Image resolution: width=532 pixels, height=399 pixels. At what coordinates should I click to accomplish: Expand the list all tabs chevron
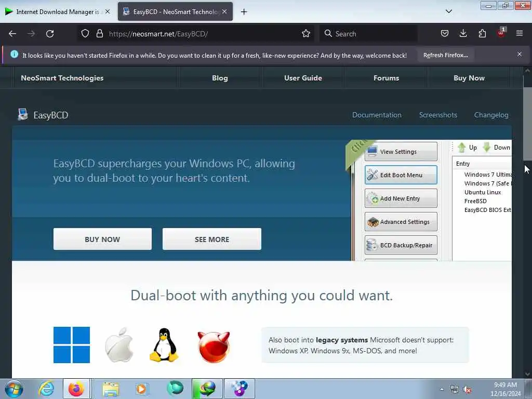tap(448, 11)
